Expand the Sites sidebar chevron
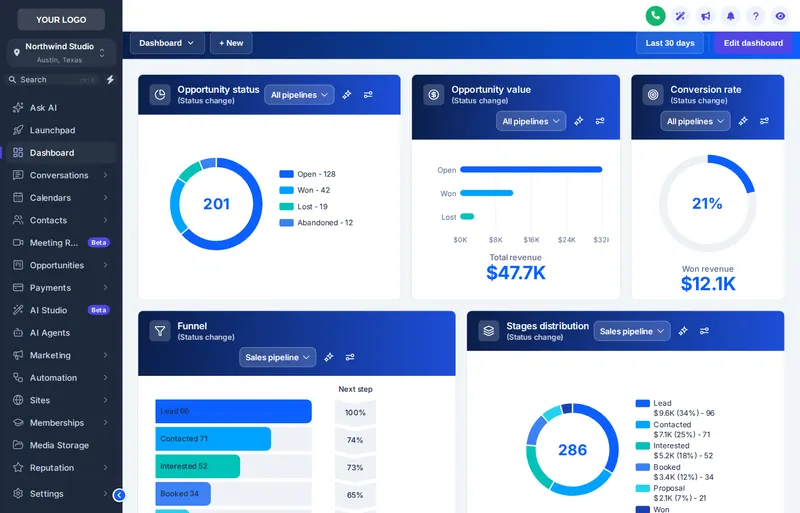 click(x=105, y=400)
